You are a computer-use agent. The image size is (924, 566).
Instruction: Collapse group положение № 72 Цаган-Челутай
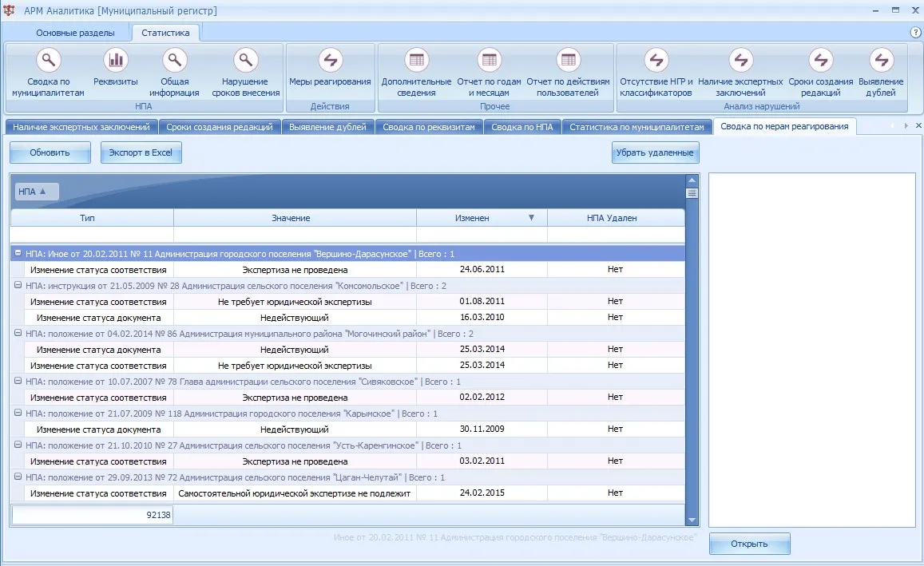18,477
